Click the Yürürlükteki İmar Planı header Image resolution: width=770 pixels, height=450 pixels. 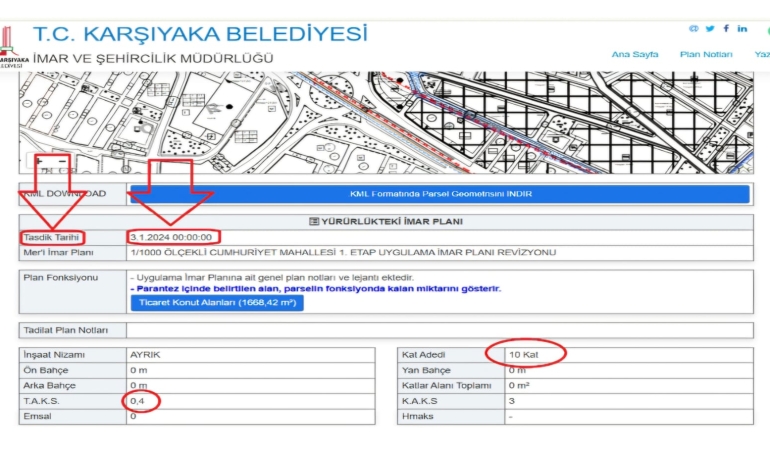(386, 222)
